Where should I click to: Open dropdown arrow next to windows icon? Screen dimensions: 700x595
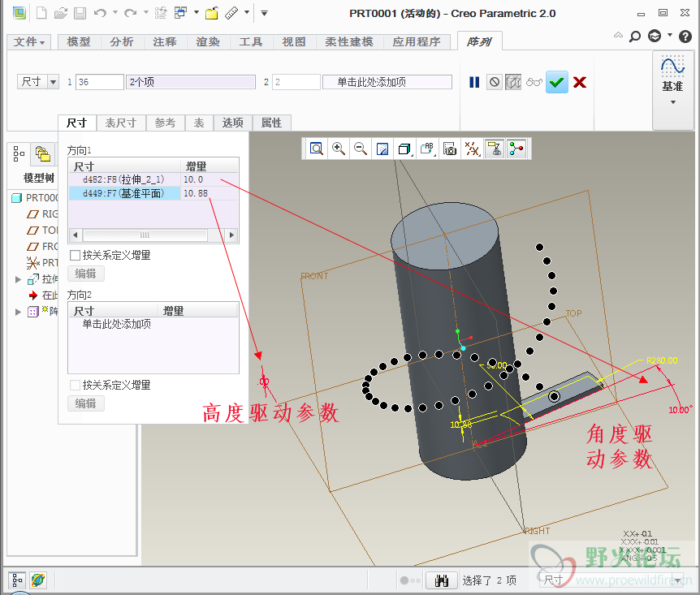(197, 12)
